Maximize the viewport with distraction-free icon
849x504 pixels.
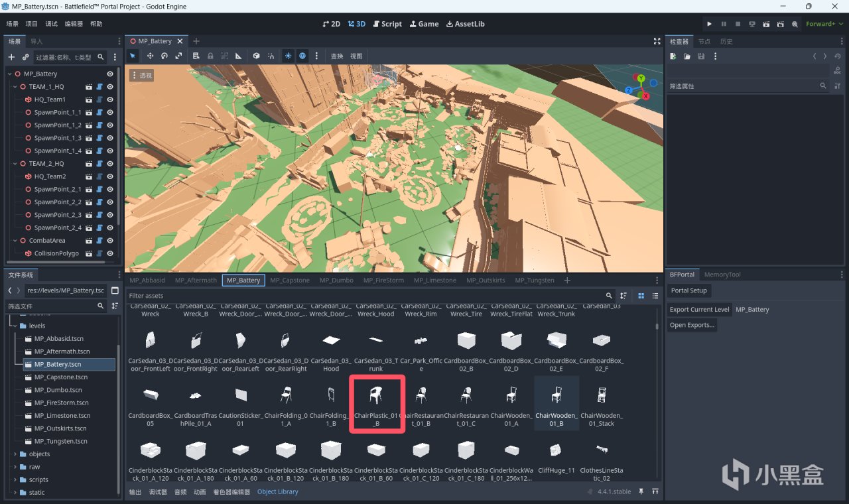657,41
